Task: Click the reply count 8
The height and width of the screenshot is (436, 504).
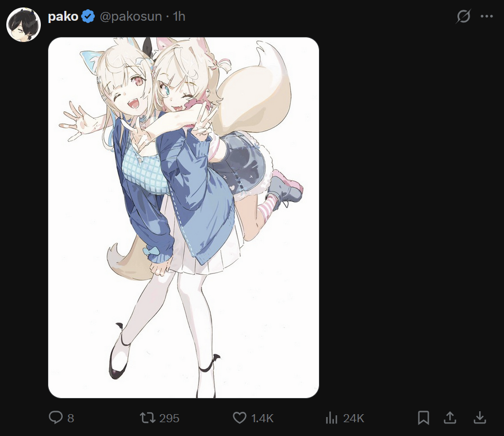Action: 71,418
